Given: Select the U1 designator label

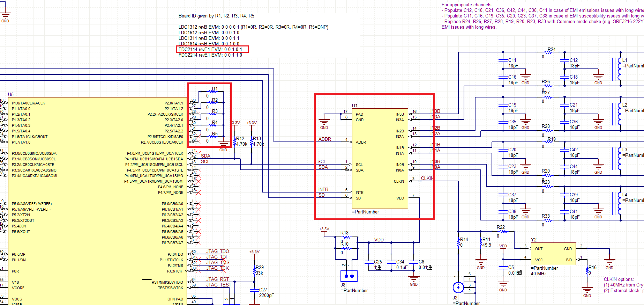Looking at the screenshot, I should tap(355, 106).
